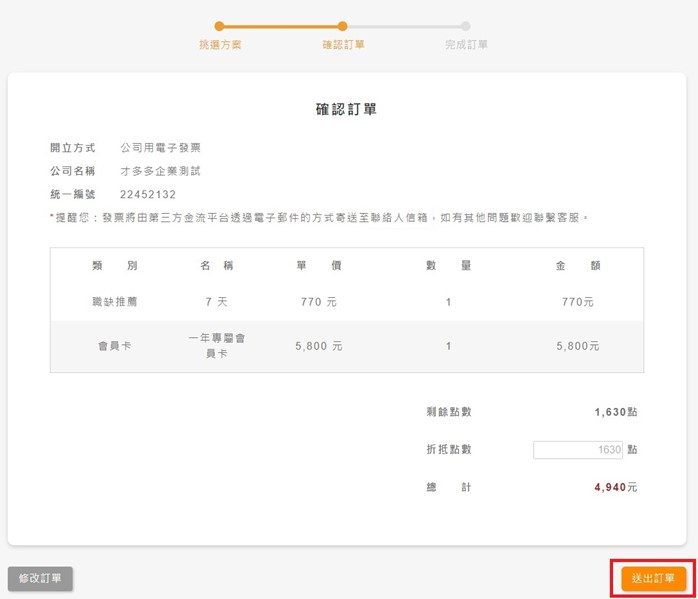The image size is (698, 599).
Task: Select the 確認訂單 step label
Action: [343, 45]
